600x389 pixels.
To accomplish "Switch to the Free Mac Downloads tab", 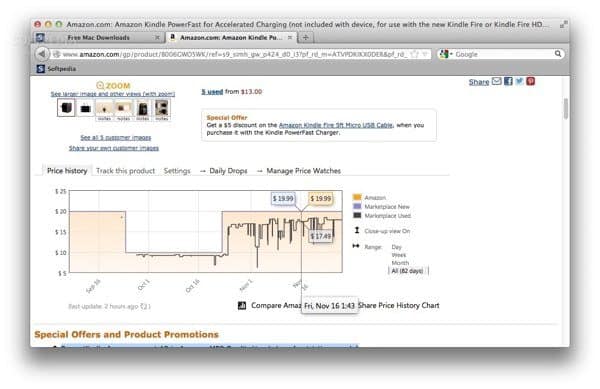I will coord(98,37).
